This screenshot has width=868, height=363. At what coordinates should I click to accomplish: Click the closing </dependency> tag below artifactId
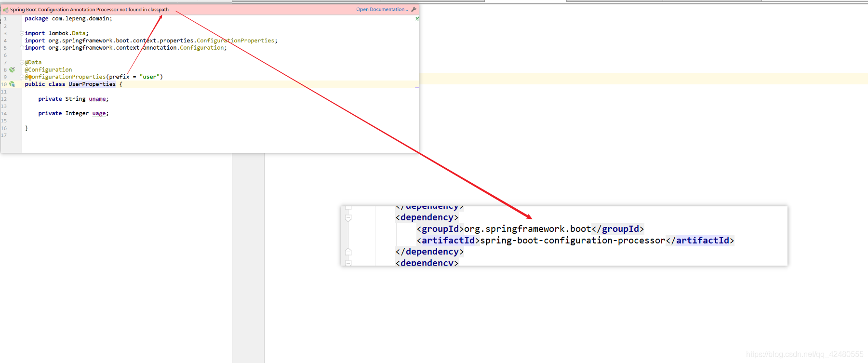(x=429, y=252)
